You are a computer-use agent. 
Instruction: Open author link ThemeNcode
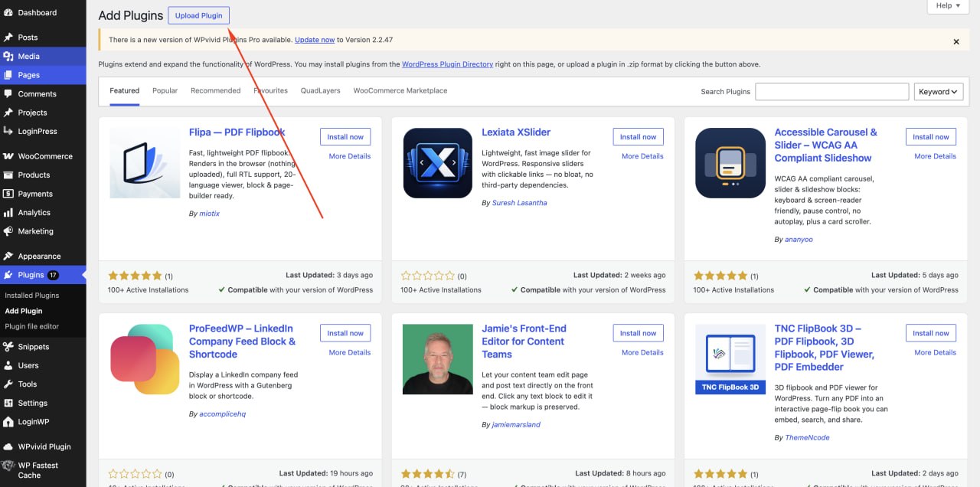click(807, 438)
